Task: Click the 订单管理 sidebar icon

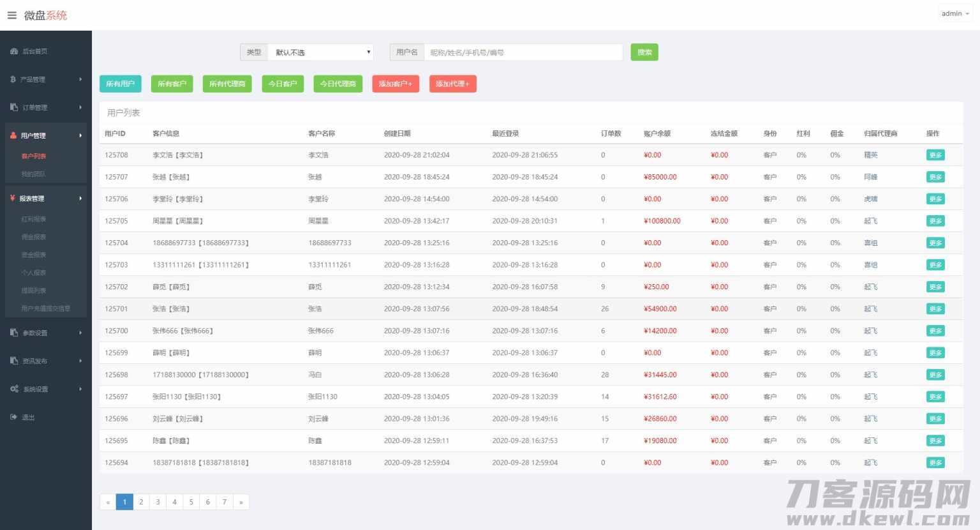Action: [x=14, y=107]
